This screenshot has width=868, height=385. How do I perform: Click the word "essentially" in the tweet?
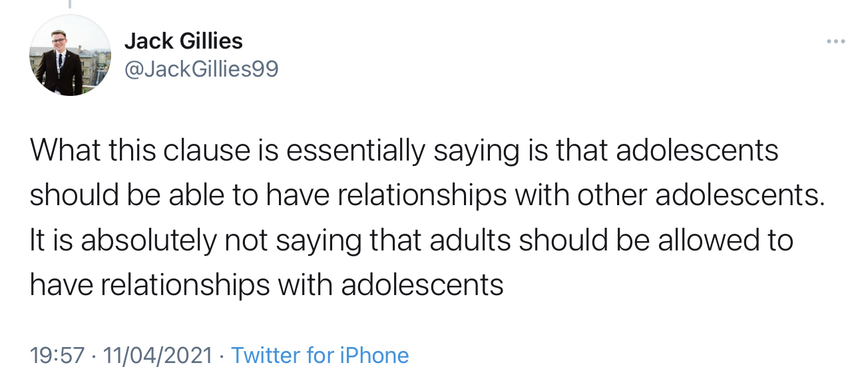click(x=352, y=151)
